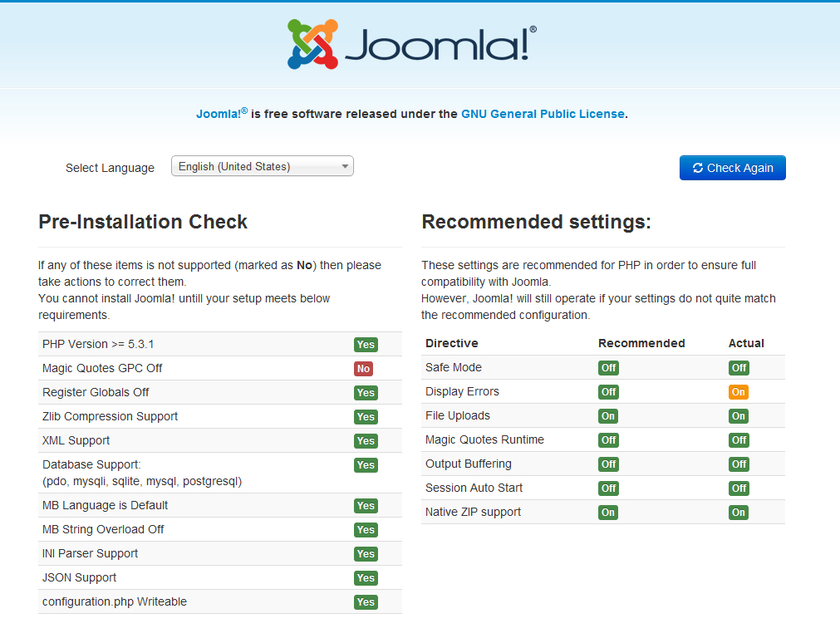Click the 'Magic Quotes Runtime' directive label
This screenshot has width=840, height=638.
(x=484, y=439)
